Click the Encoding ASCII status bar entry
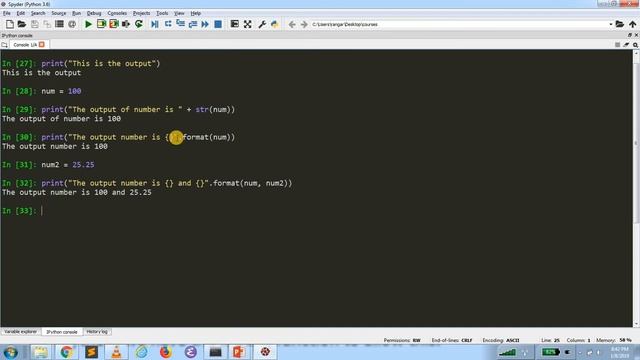The image size is (640, 360). [x=501, y=340]
